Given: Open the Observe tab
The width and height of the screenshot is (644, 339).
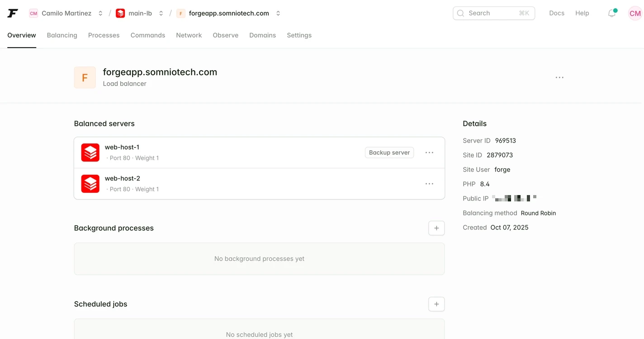Looking at the screenshot, I should [x=225, y=35].
